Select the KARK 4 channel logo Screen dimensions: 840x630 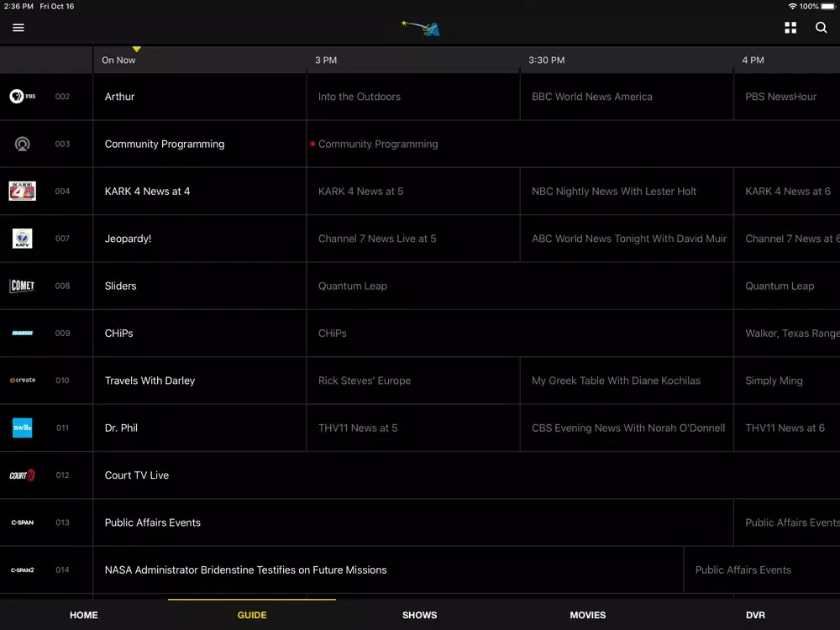[x=23, y=191]
